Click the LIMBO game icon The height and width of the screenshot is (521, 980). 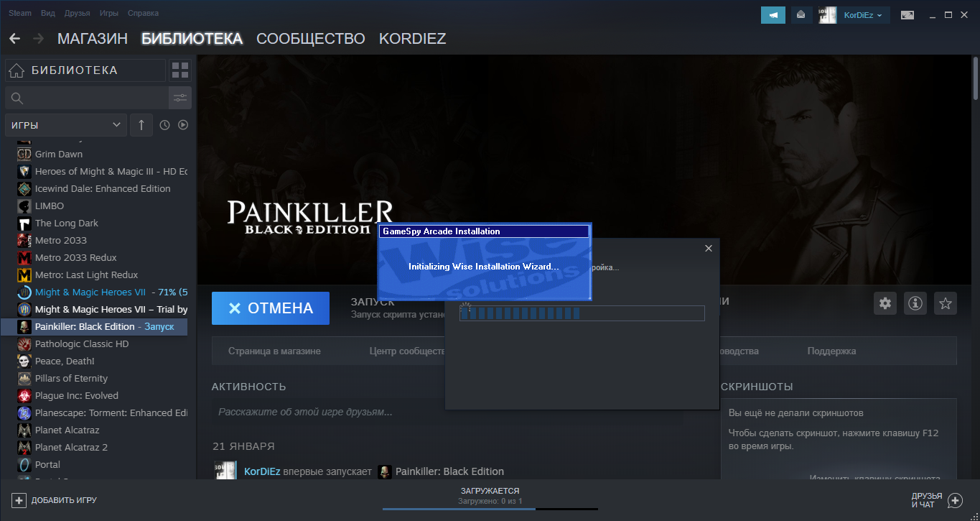click(x=24, y=206)
